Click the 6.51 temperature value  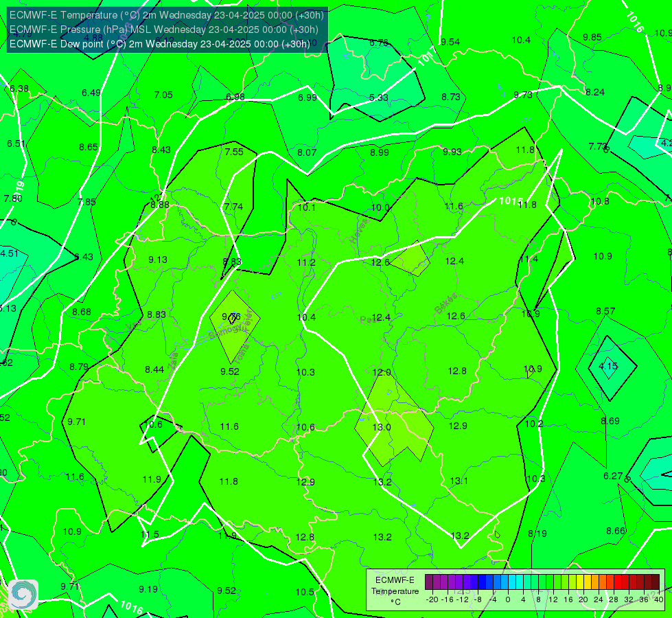click(x=16, y=144)
